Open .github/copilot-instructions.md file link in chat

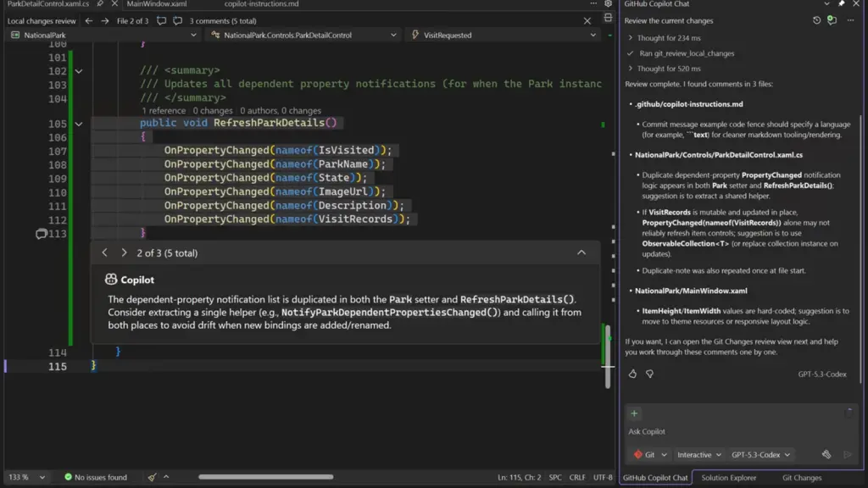point(688,104)
